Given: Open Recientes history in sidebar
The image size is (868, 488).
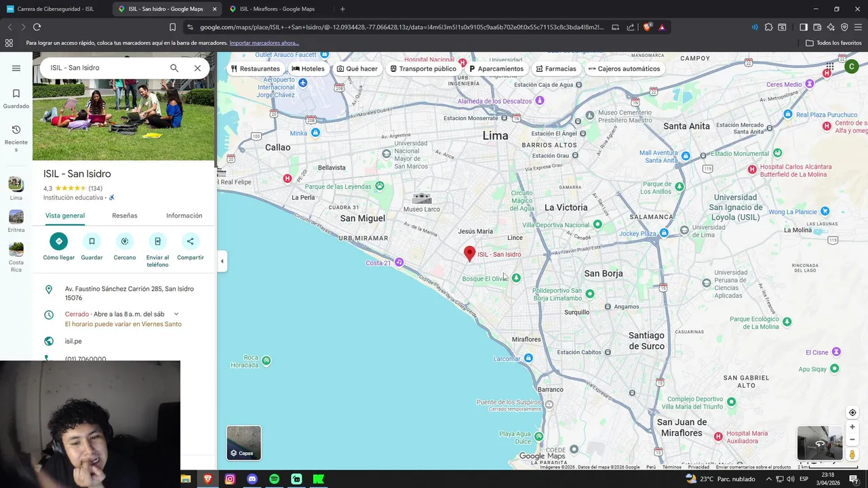Looking at the screenshot, I should pyautogui.click(x=16, y=138).
